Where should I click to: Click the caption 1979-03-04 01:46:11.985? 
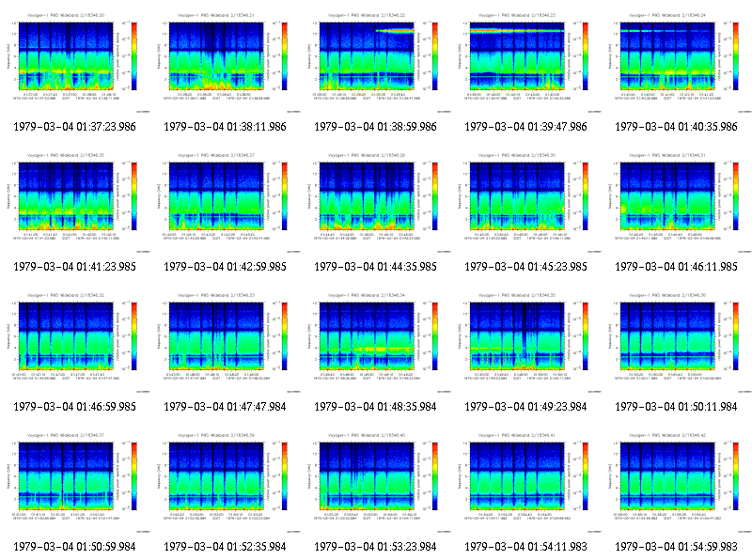(x=676, y=267)
